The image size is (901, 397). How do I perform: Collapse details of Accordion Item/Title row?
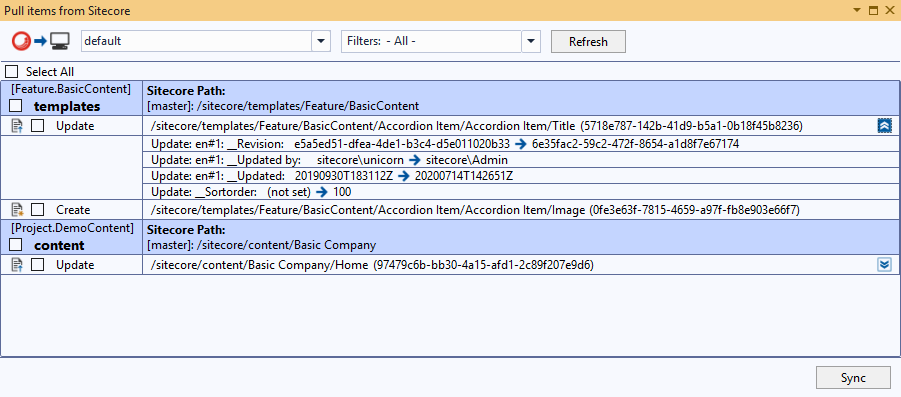click(x=884, y=126)
